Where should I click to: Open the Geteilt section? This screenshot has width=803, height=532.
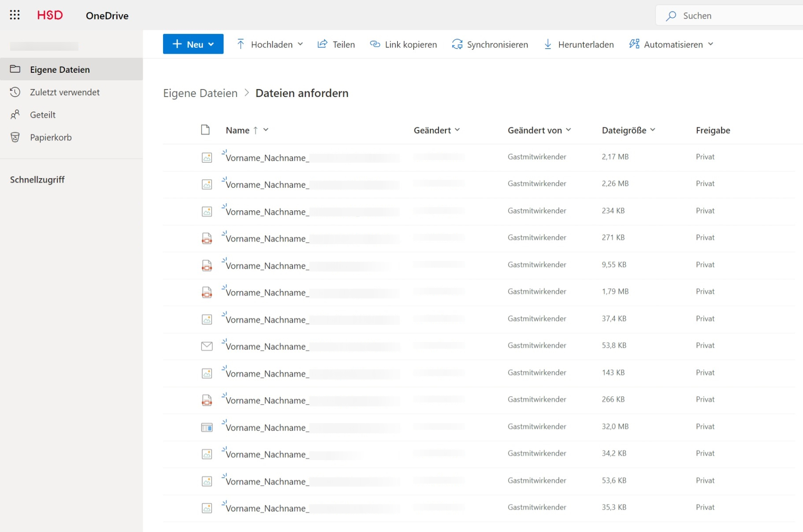pos(43,115)
